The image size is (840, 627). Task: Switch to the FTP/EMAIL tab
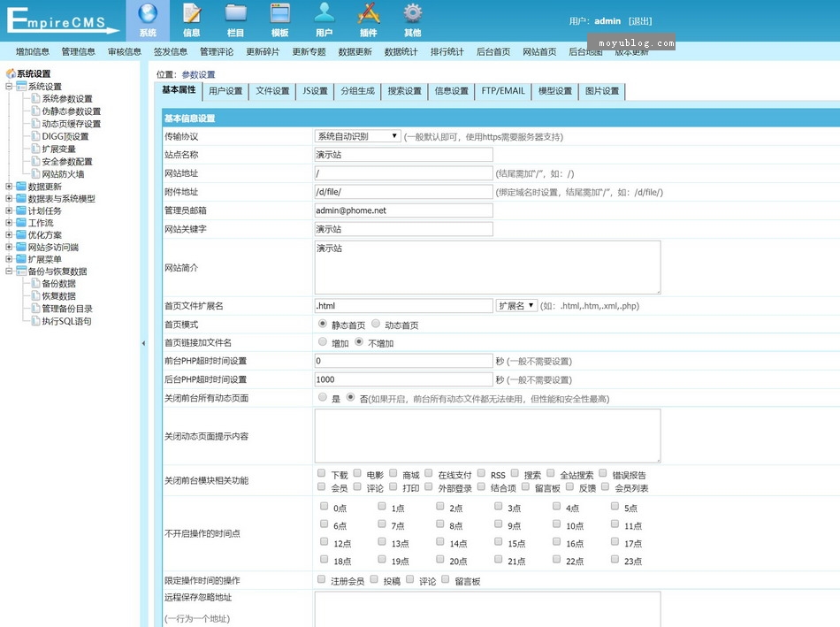[x=503, y=91]
